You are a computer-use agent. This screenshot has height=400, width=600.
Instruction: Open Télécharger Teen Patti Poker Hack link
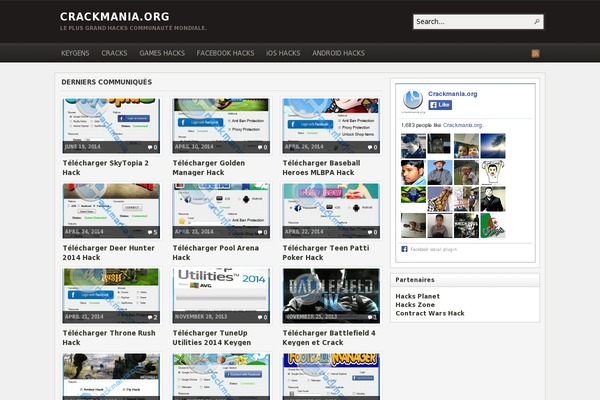point(326,253)
